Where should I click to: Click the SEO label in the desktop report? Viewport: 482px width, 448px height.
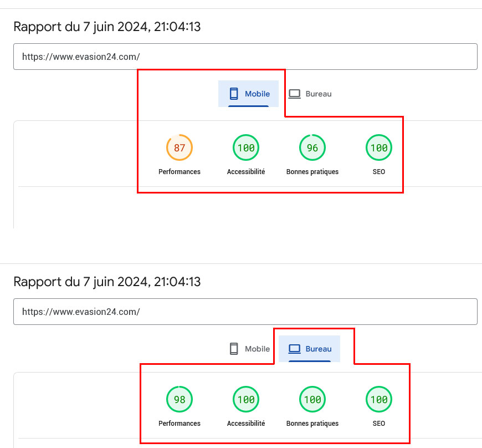[x=379, y=424]
